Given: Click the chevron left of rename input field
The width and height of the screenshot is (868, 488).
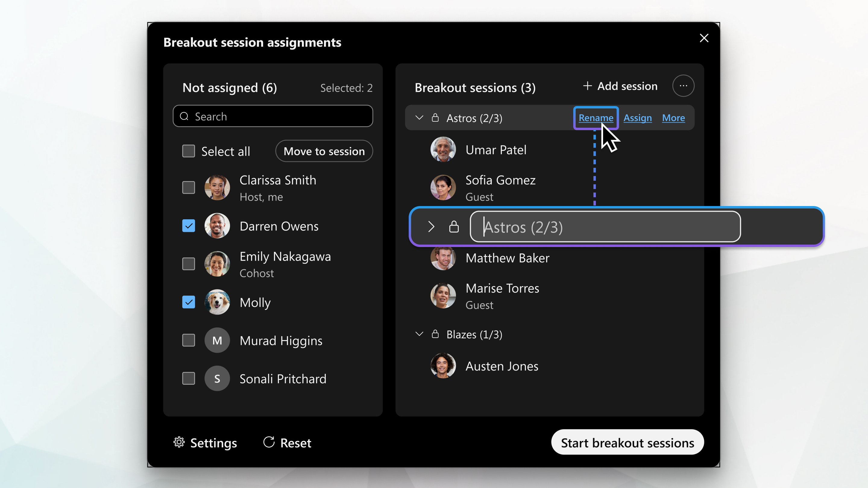Looking at the screenshot, I should (x=430, y=227).
